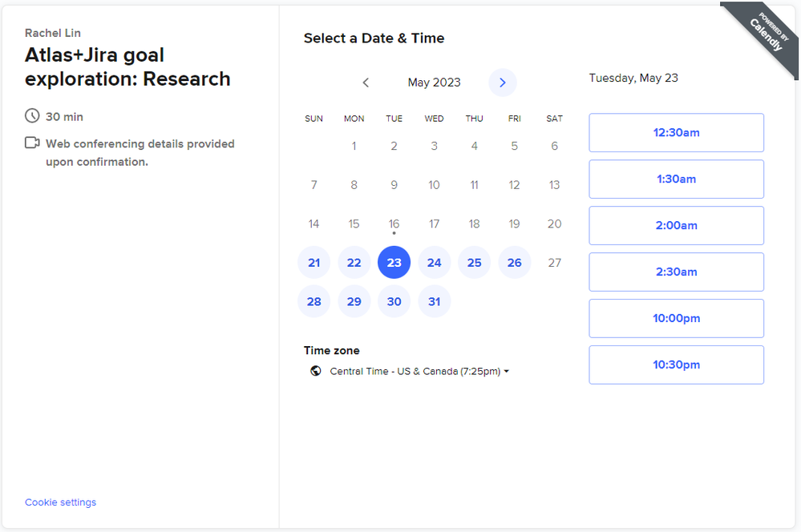Viewport: 801px width, 532px height.
Task: Click the TUE weekday header
Action: (394, 119)
